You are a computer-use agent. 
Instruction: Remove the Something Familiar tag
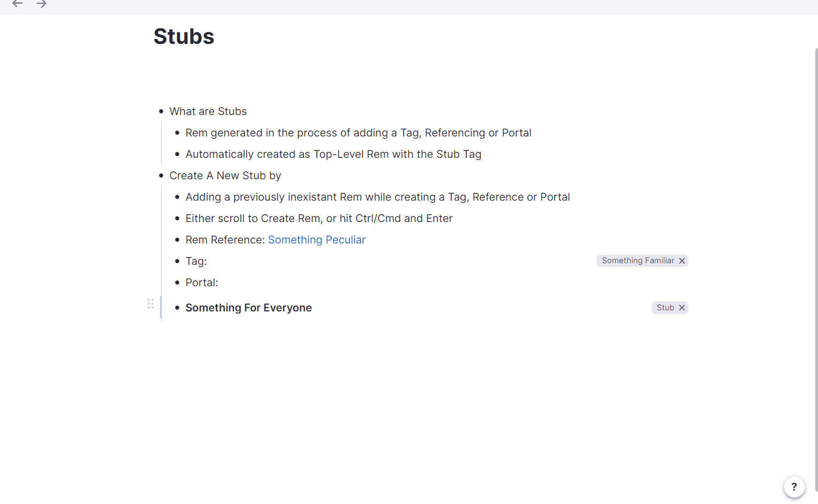[682, 261]
